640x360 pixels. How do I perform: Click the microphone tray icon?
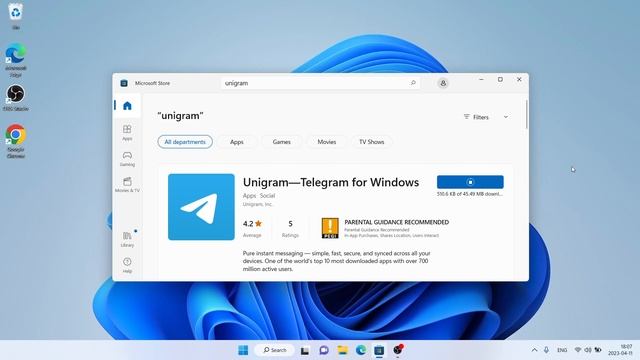(546, 350)
